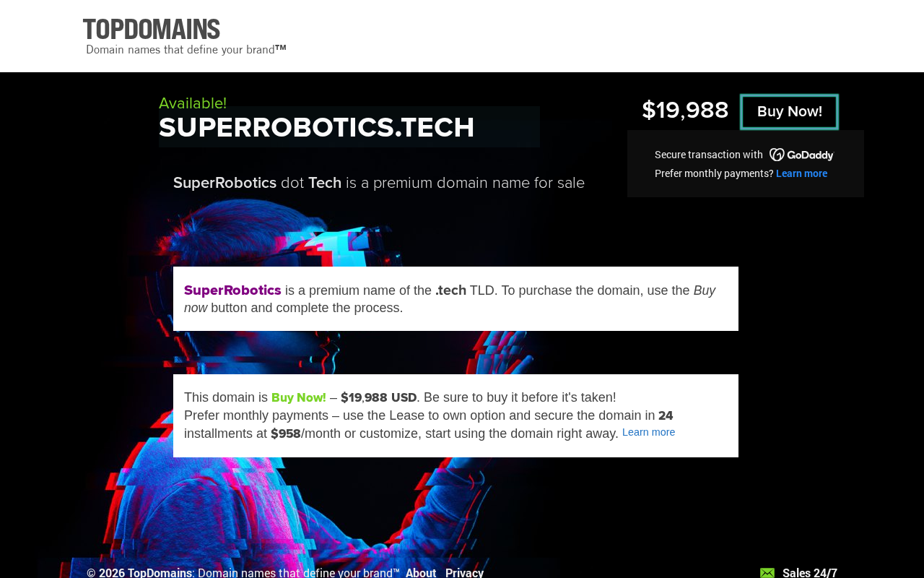Open the About footer link
Viewport: 924px width, 578px height.
[x=421, y=572]
